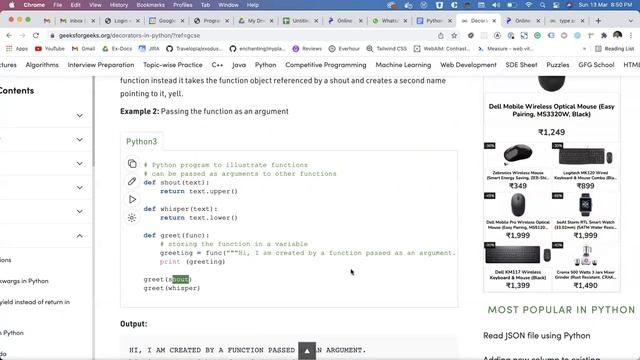Open the Java nav item

pyautogui.click(x=239, y=65)
